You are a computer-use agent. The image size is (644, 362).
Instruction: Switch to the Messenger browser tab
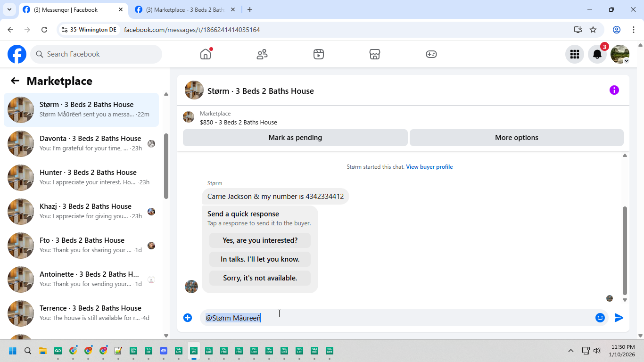(x=74, y=9)
